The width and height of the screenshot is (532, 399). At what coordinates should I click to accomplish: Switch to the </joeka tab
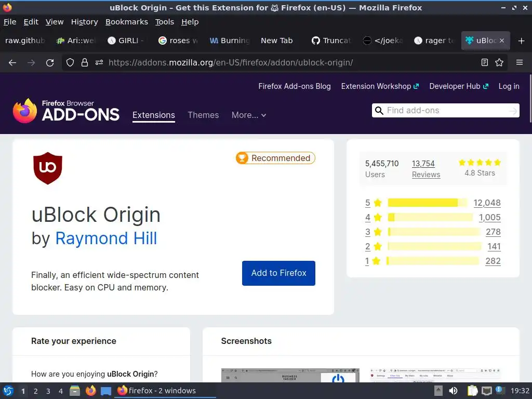coord(383,41)
